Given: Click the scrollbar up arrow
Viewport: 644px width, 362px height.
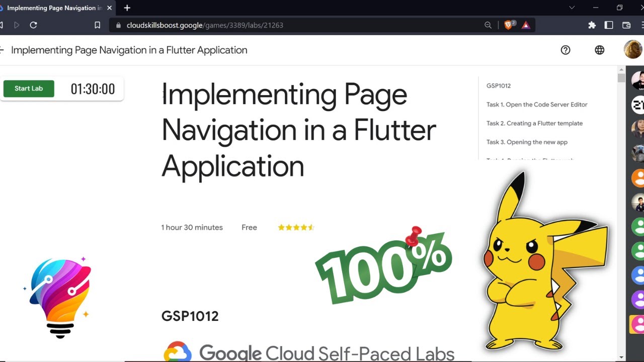Looking at the screenshot, I should click(621, 69).
